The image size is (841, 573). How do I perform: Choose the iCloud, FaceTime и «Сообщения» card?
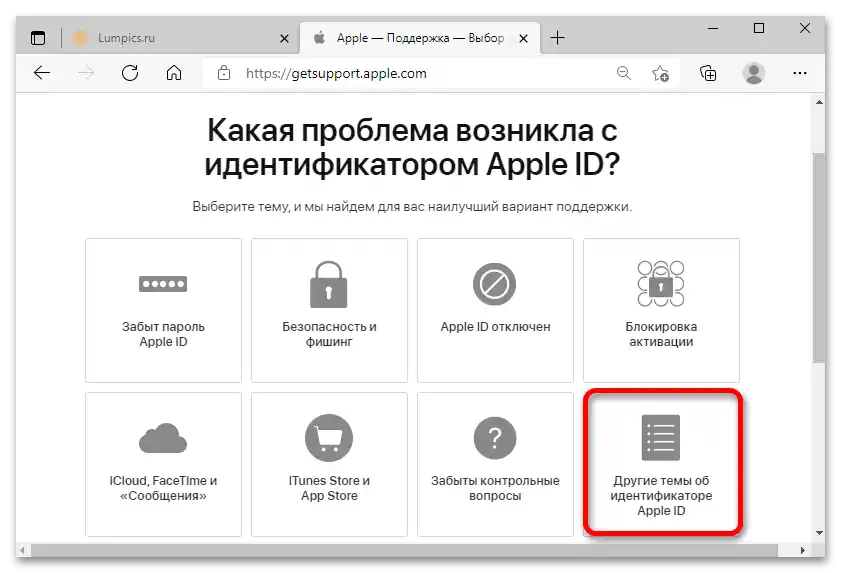click(163, 464)
